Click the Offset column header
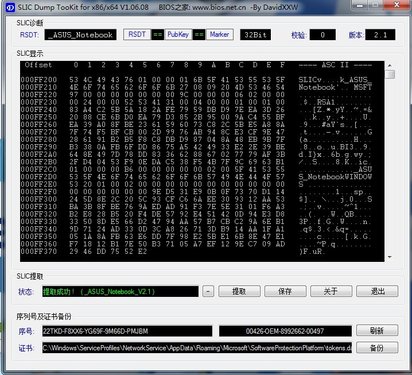 click(x=38, y=65)
